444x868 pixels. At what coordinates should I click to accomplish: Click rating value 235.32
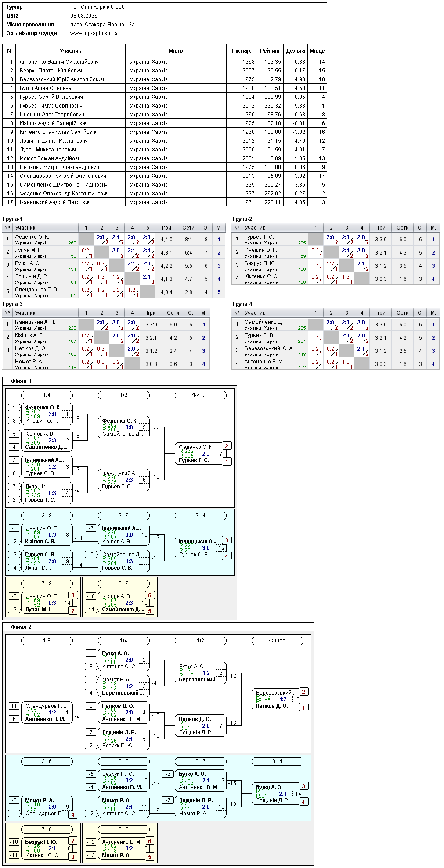point(272,106)
